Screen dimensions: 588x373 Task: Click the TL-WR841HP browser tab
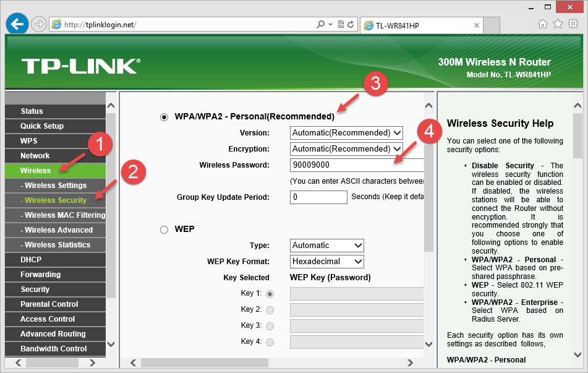pos(422,25)
